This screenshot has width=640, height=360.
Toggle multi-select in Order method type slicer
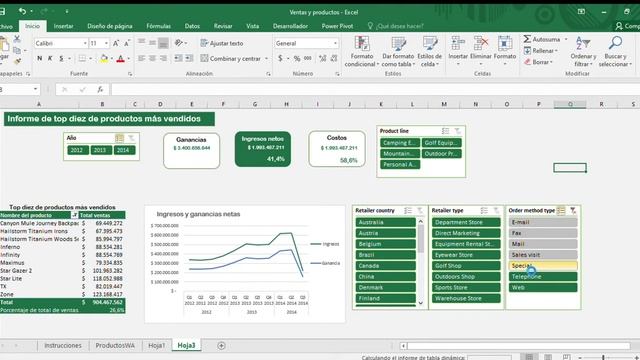pos(561,211)
